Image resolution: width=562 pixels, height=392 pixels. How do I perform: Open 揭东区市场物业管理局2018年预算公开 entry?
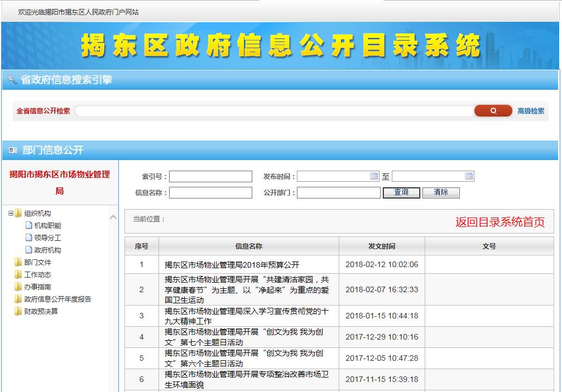232,265
